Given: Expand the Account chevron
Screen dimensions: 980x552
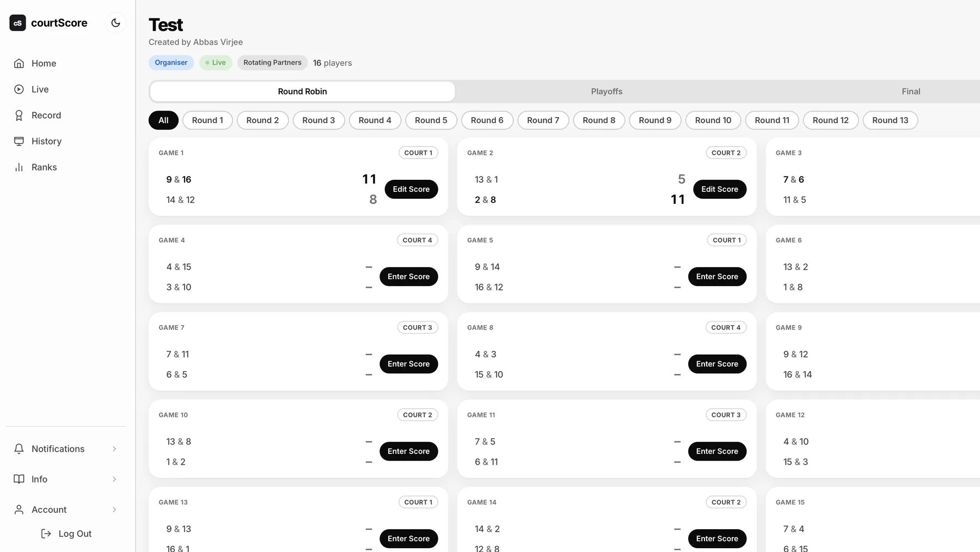Looking at the screenshot, I should point(114,509).
